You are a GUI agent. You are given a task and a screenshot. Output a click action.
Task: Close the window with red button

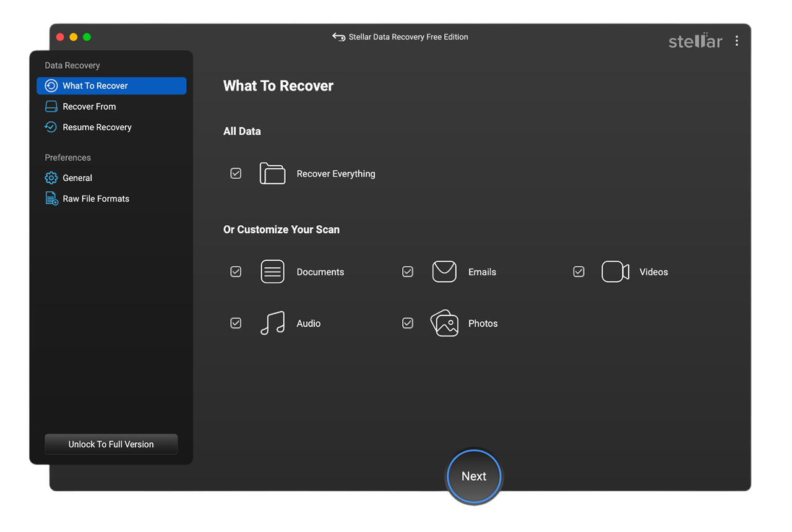[60, 37]
